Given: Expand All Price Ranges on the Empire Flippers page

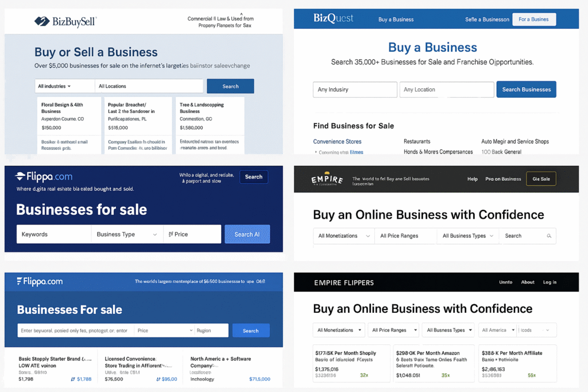Looking at the screenshot, I should [x=393, y=330].
